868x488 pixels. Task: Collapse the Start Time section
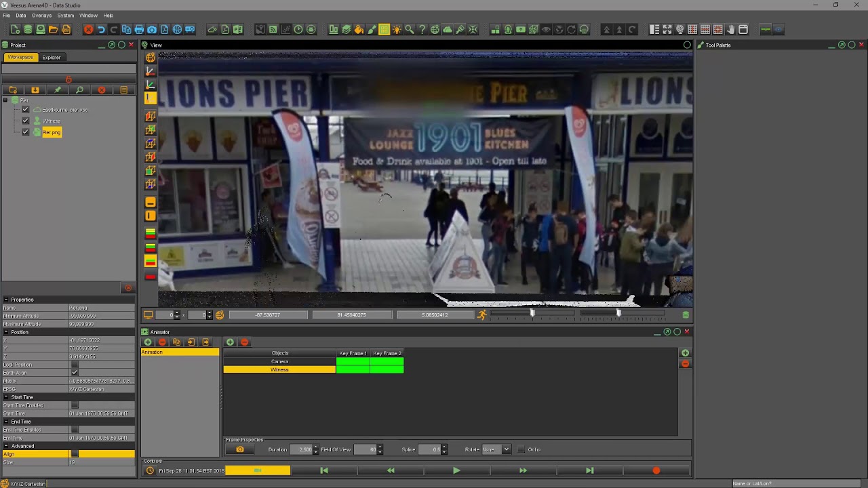coord(6,397)
